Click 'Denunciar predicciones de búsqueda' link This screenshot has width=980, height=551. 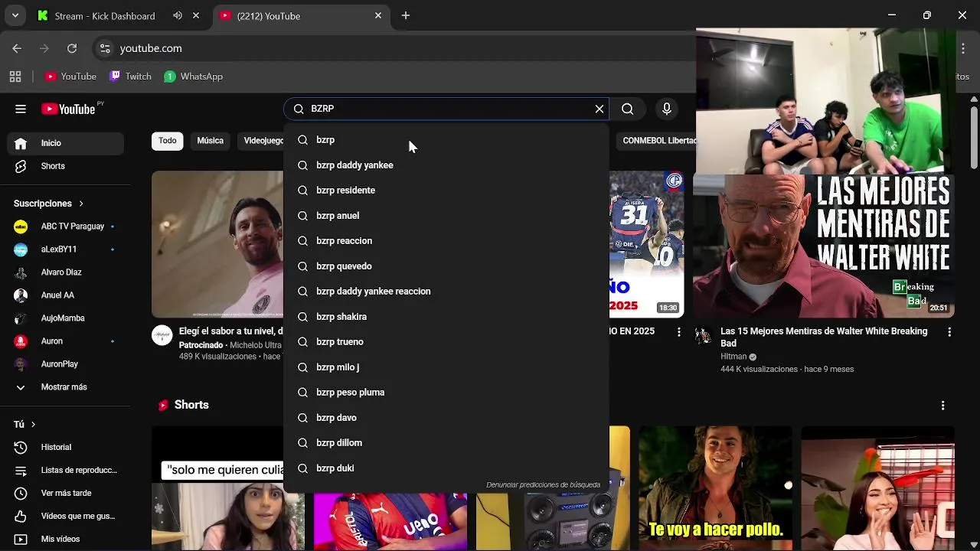(544, 484)
